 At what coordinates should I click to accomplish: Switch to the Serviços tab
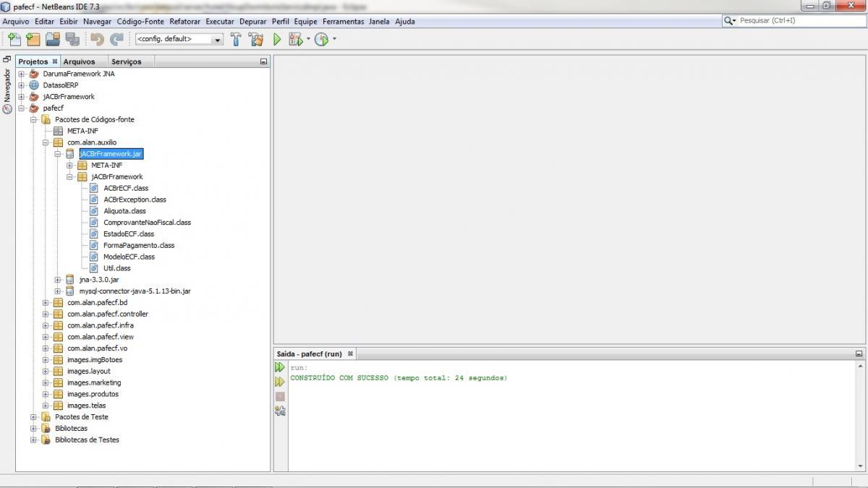tap(127, 61)
